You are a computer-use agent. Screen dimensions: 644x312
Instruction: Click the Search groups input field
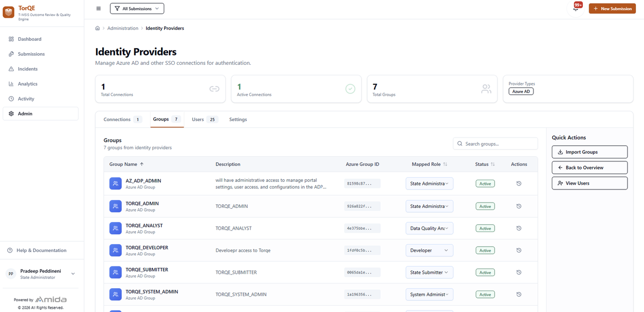tap(495, 143)
